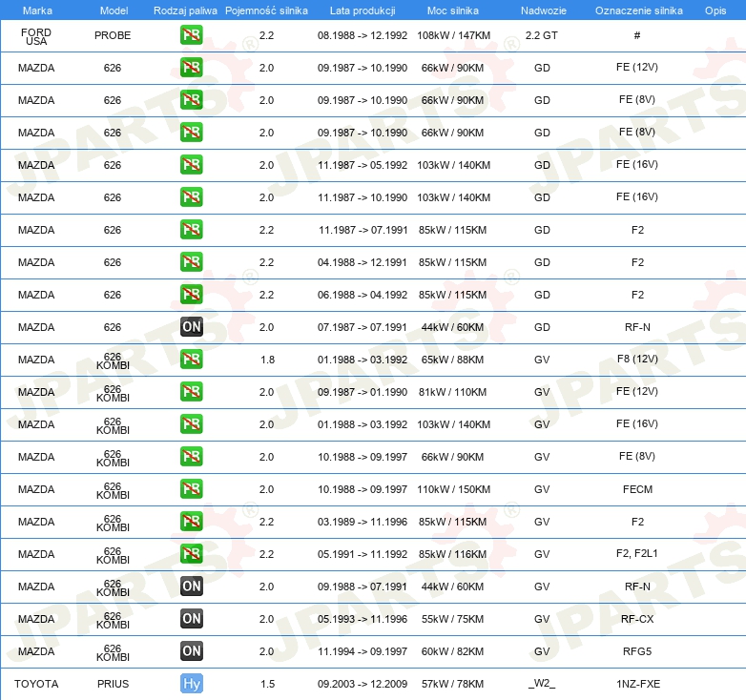Click the 1NZ-FXE engine code cell
Screen dimensions: 746x700
point(637,684)
